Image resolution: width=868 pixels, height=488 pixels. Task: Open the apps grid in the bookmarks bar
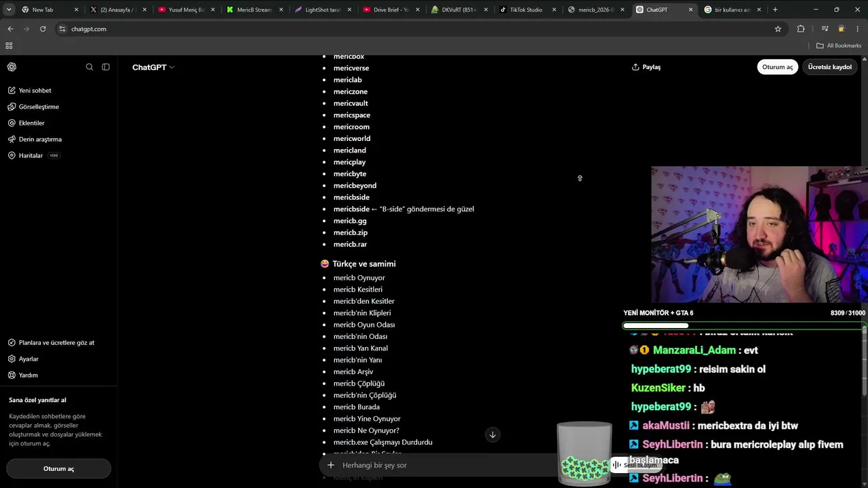(9, 45)
